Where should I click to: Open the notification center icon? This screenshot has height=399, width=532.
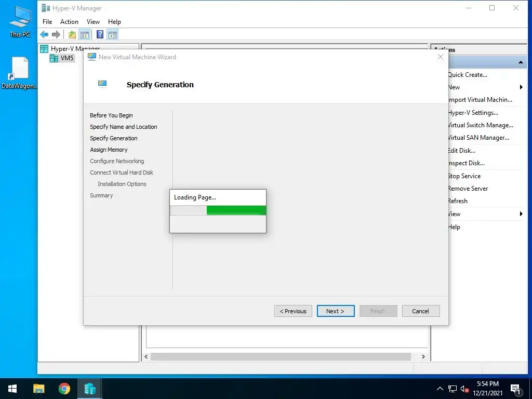click(516, 389)
